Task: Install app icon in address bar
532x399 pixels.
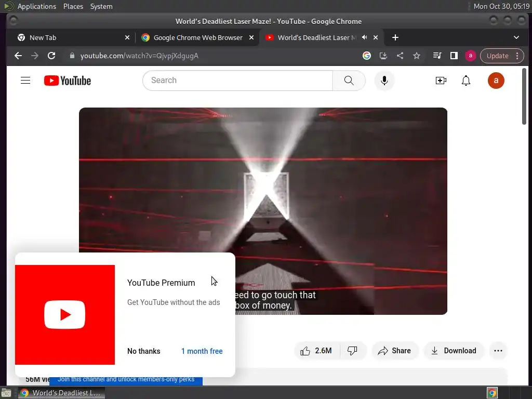Action: pos(383,56)
